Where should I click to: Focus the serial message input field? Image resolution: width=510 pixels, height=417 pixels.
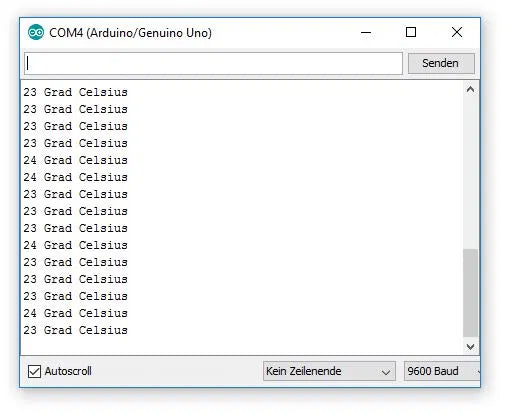coord(213,63)
